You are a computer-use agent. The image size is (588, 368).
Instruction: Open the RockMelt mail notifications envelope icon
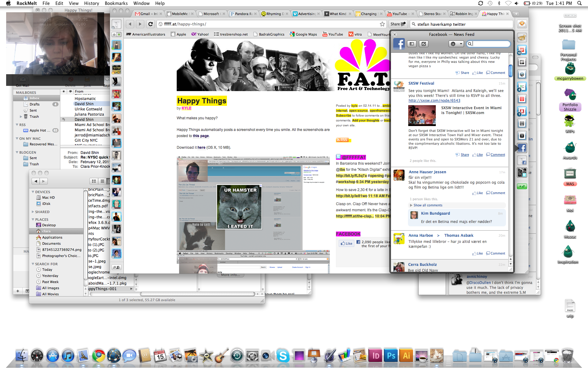tap(522, 24)
